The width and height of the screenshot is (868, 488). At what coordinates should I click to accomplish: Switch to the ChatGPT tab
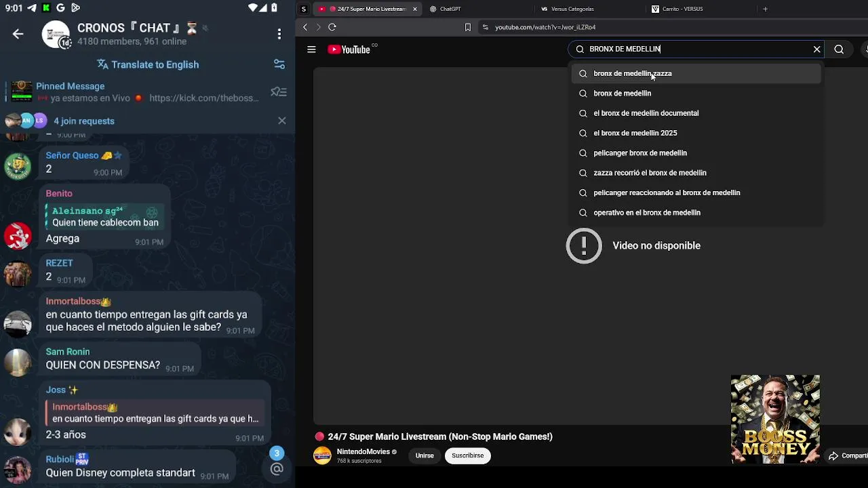point(450,9)
